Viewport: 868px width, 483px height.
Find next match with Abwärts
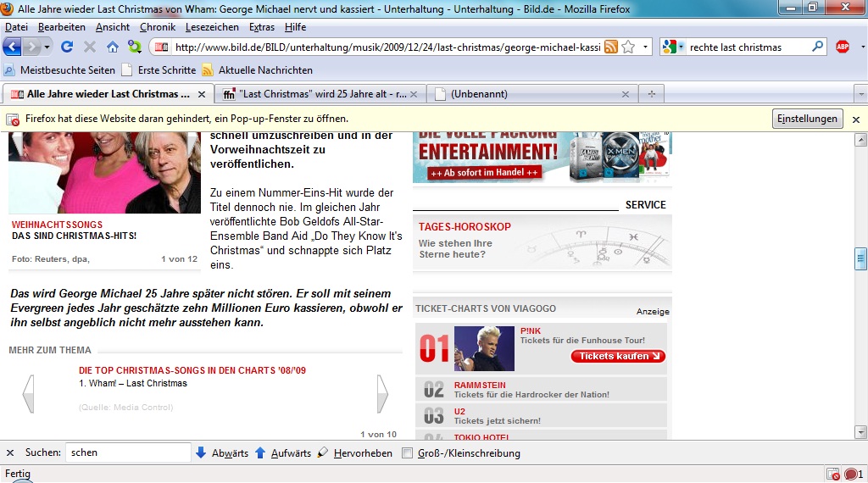click(x=222, y=453)
